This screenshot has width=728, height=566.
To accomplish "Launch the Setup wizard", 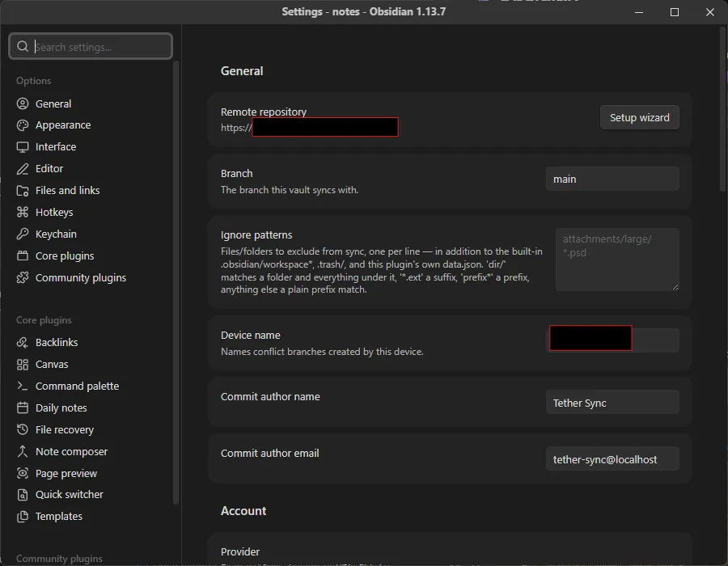I will pyautogui.click(x=639, y=118).
